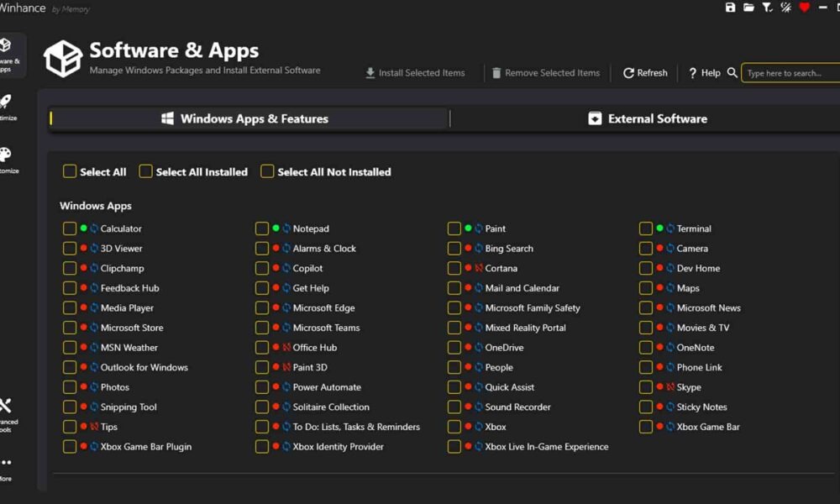Tick the Outlook for Windows checkbox
840x504 pixels.
pyautogui.click(x=70, y=367)
